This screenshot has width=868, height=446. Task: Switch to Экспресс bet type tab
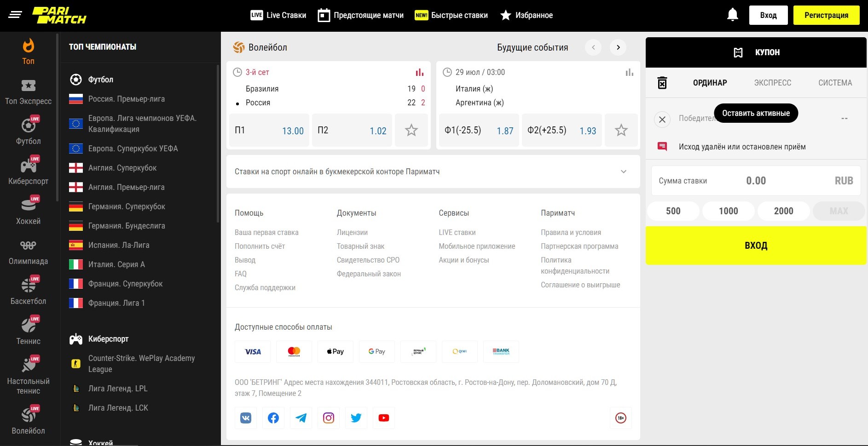[773, 83]
